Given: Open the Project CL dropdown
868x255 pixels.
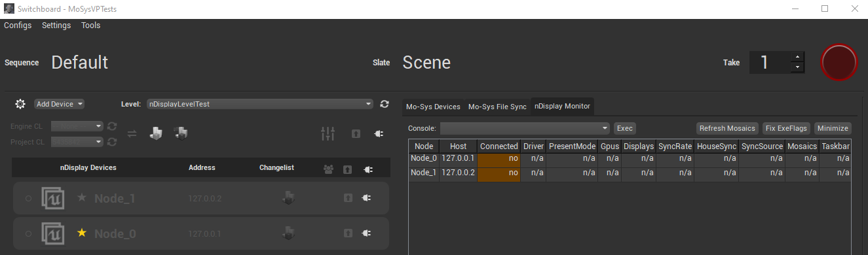Looking at the screenshot, I should [x=77, y=142].
